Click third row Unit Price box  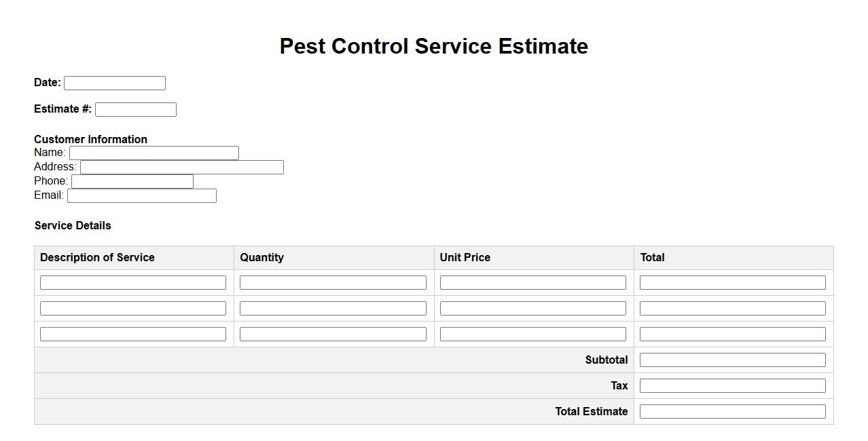pyautogui.click(x=533, y=334)
